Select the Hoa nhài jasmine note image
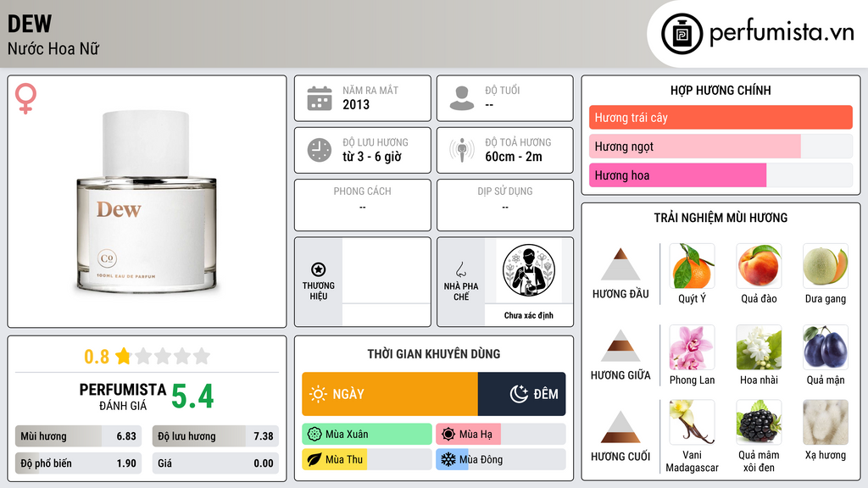This screenshot has height=488, width=868. [x=759, y=347]
